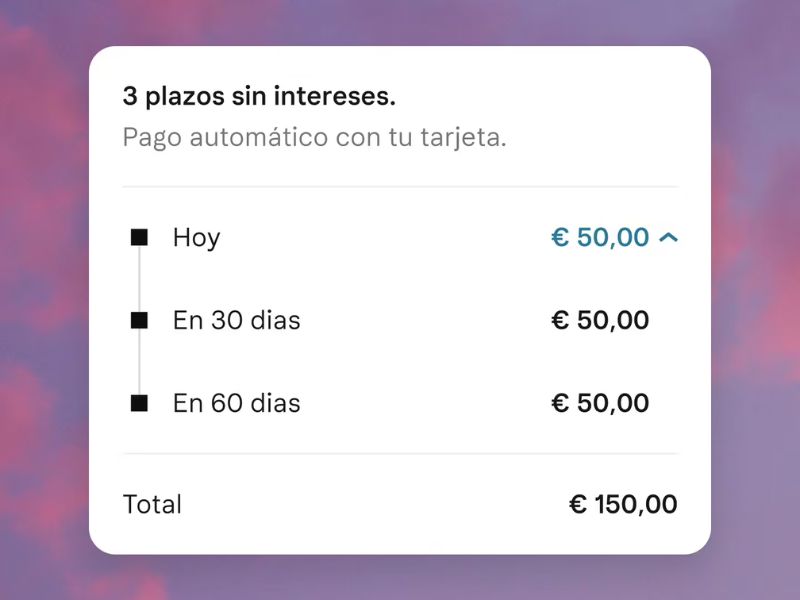Click the divider line above the Total row
The width and height of the screenshot is (800, 600).
400,454
